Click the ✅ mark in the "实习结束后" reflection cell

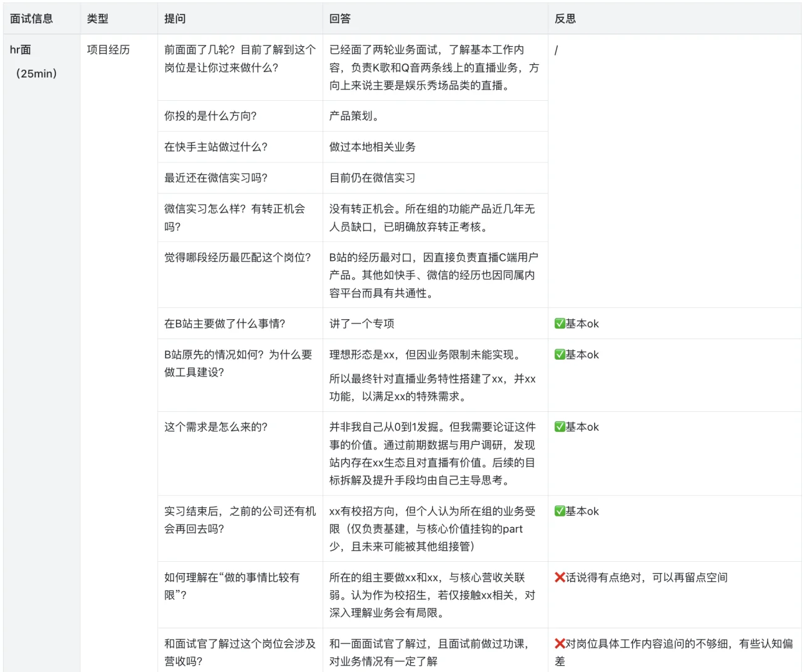coord(558,511)
